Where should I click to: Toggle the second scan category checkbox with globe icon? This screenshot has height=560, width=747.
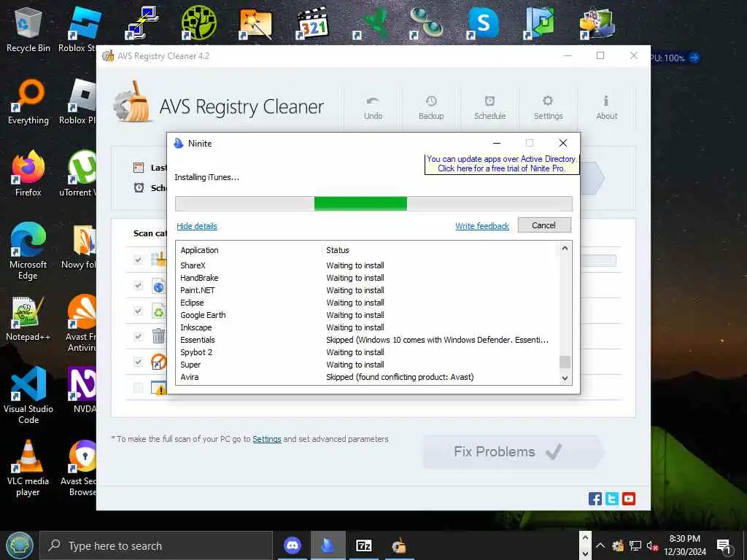tap(138, 286)
